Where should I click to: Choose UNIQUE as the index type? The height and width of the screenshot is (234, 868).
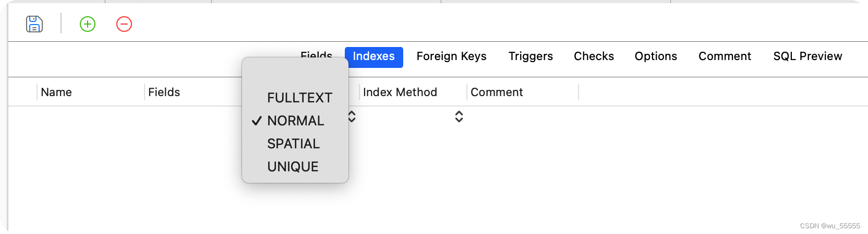pyautogui.click(x=293, y=167)
